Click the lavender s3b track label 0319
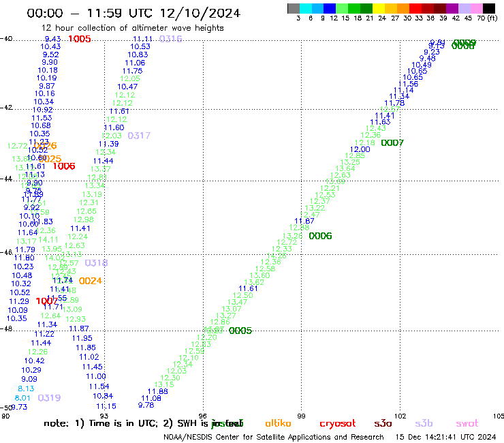Image resolution: width=504 pixels, height=443 pixels. [49, 398]
